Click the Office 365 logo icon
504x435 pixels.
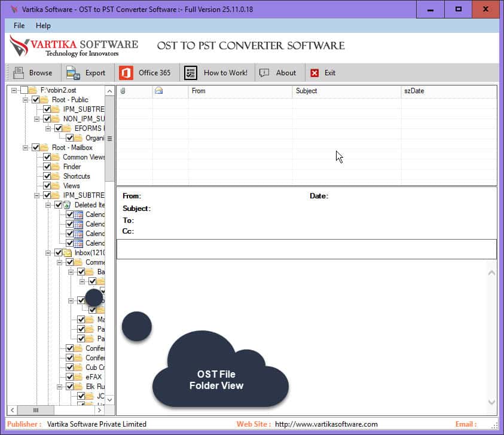[126, 73]
